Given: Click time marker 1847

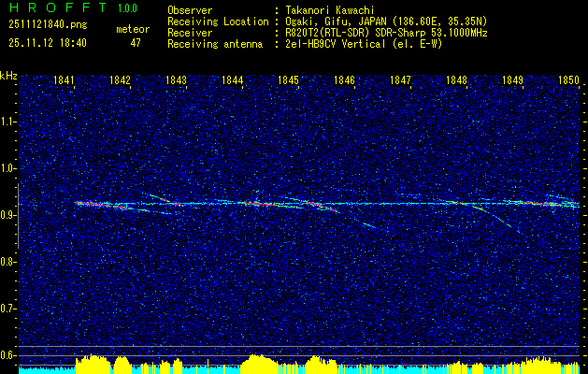Looking at the screenshot, I should click(x=400, y=80).
